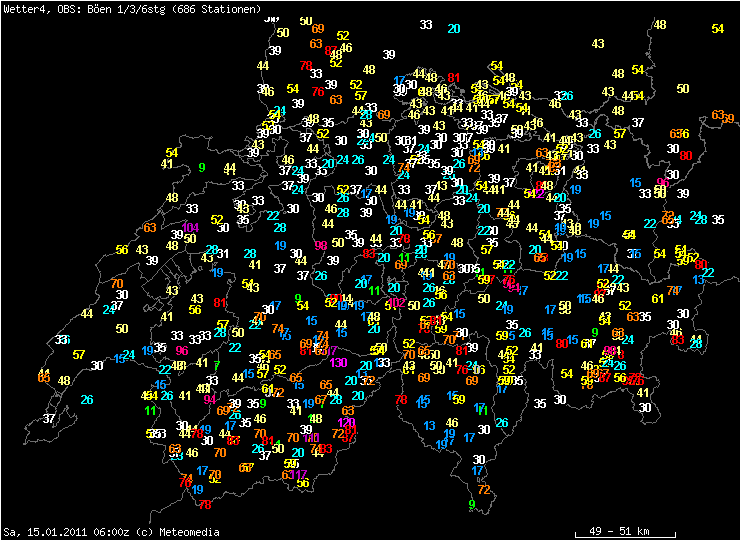Select the pink 102 gust reading
The height and width of the screenshot is (540, 740).
[x=396, y=303]
